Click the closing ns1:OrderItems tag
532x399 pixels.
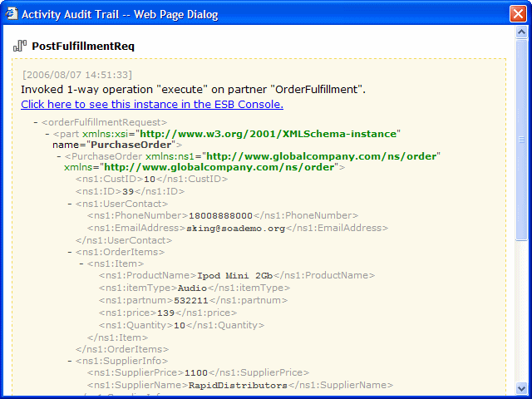(122, 349)
